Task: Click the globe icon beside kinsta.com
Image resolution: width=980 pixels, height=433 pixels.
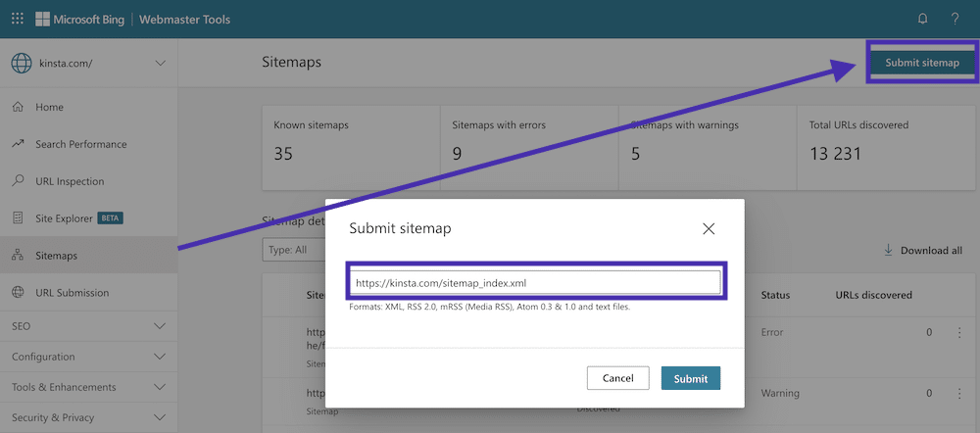Action: pos(22,64)
